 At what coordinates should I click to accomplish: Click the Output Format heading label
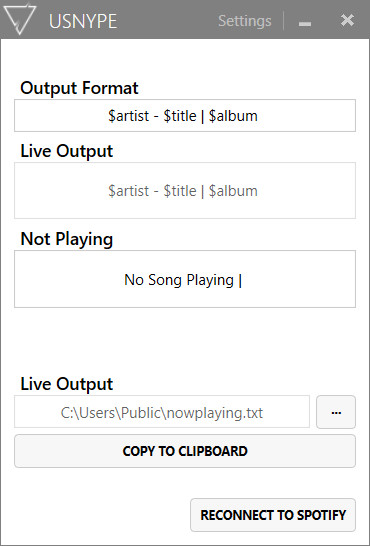tap(79, 88)
